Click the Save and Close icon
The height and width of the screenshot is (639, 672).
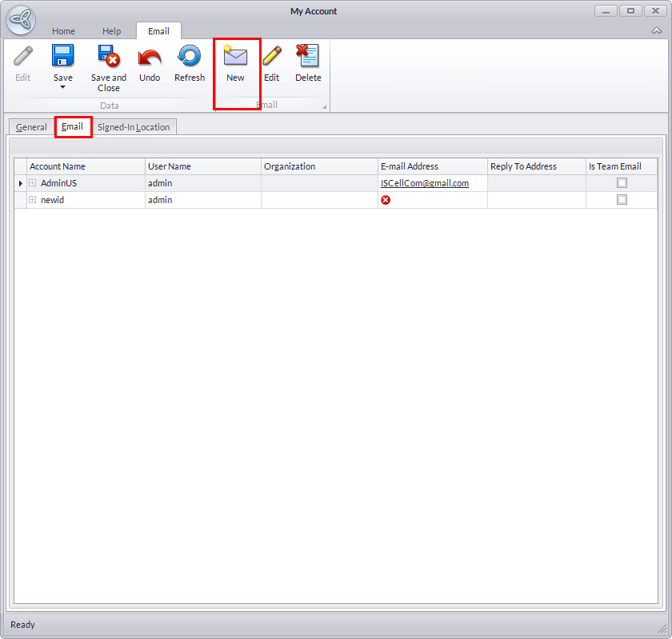tap(108, 56)
